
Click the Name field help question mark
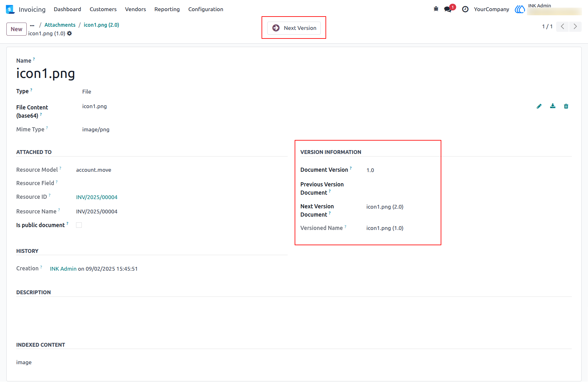pyautogui.click(x=34, y=59)
